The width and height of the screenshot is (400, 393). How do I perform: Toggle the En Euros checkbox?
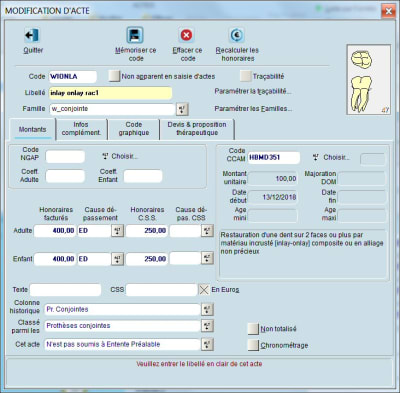pos(204,289)
